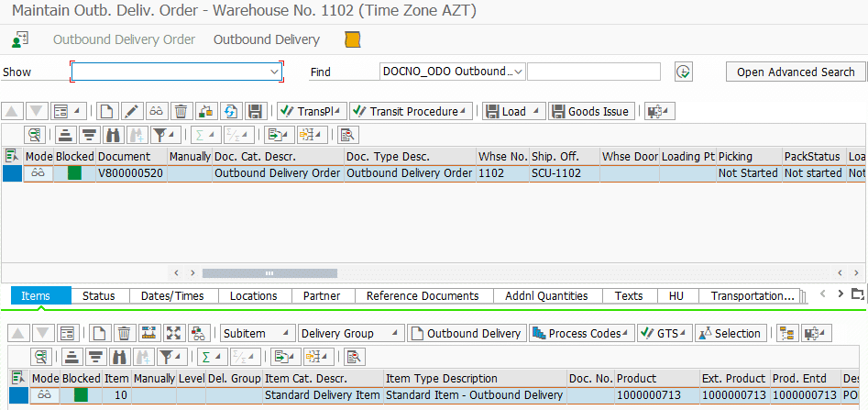This screenshot has height=410, width=868.
Task: Click the trash delete icon in header toolbar
Action: click(x=181, y=111)
